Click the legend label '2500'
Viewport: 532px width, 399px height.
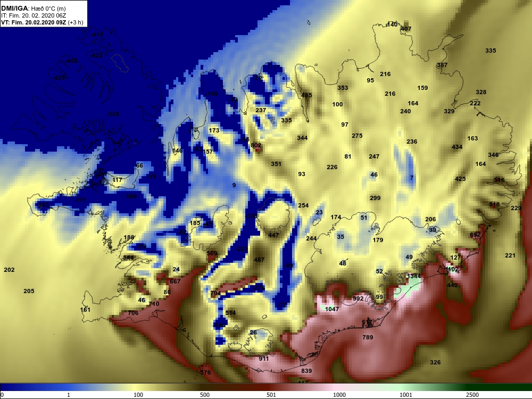tap(472, 395)
